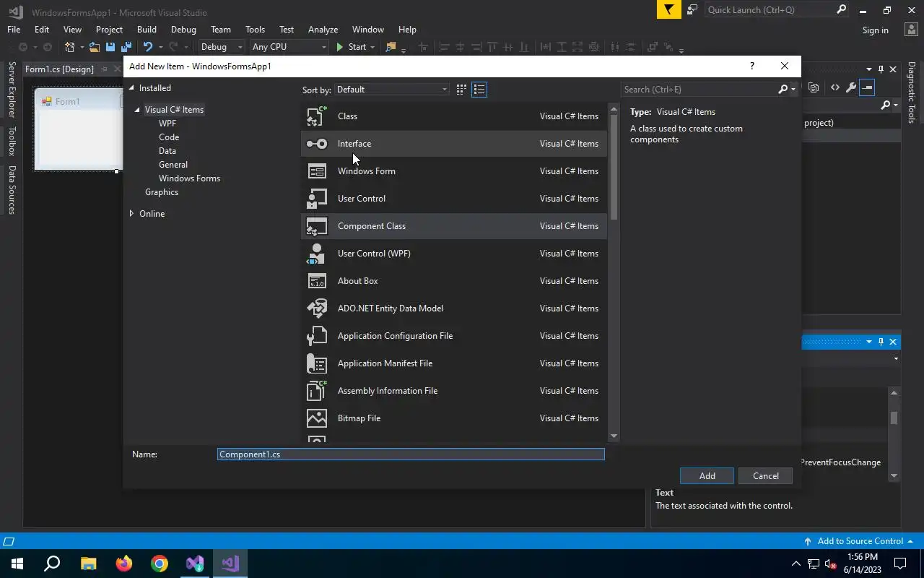Select the About Box template icon

click(x=317, y=281)
